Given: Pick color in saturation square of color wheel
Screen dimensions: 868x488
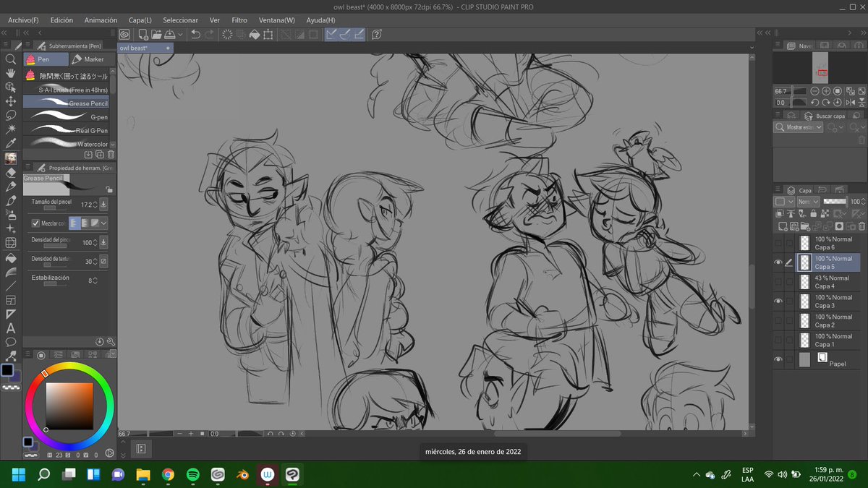Looking at the screenshot, I should pos(69,406).
